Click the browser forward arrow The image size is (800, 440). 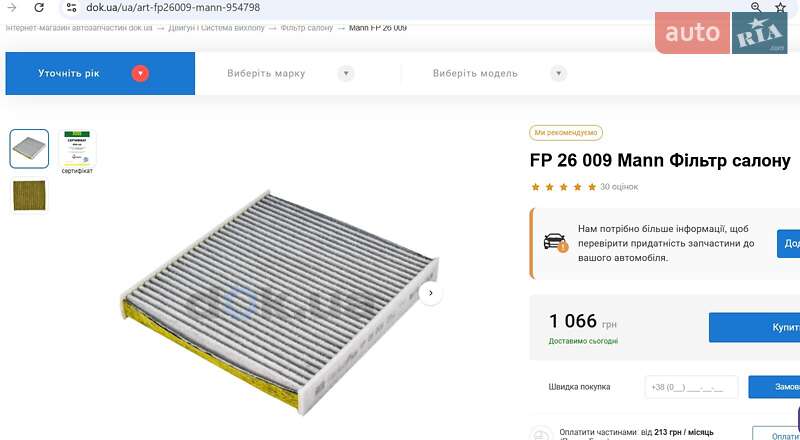11,8
